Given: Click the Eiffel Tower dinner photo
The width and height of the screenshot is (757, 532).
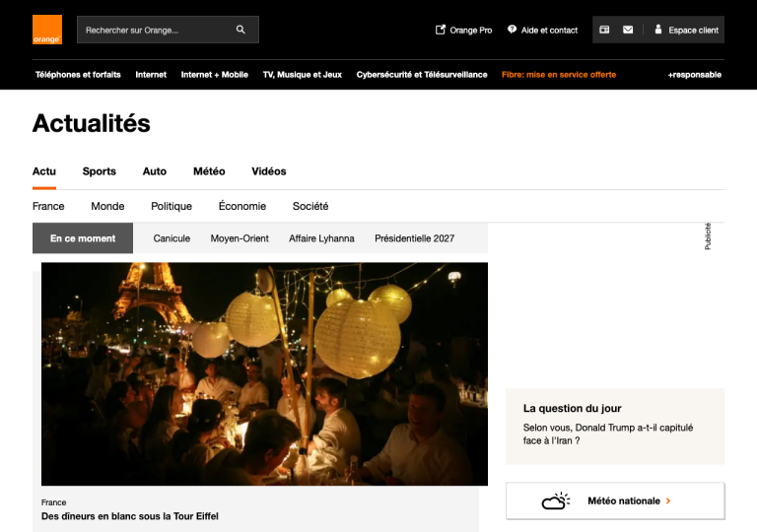Looking at the screenshot, I should (x=264, y=373).
